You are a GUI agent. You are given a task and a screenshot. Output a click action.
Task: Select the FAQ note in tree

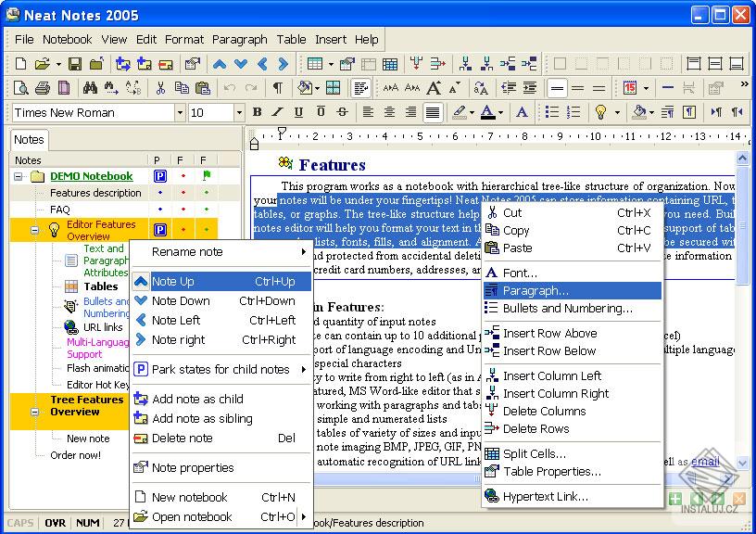point(59,210)
